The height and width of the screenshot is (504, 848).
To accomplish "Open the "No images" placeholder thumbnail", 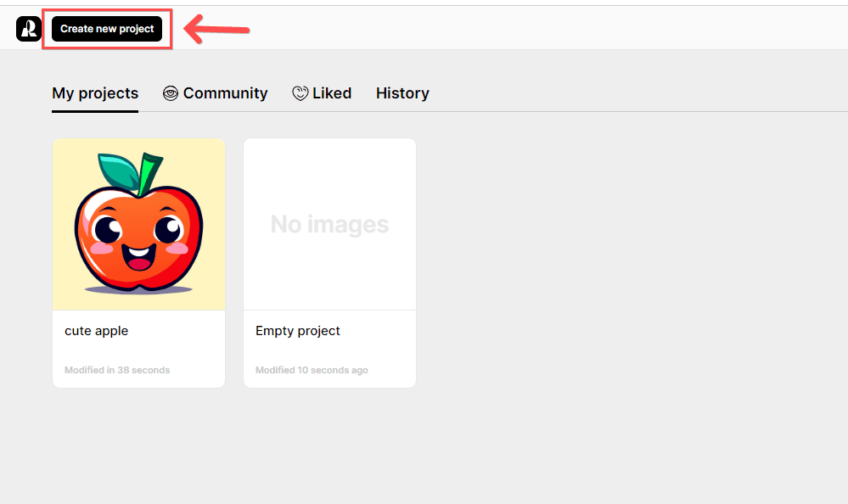I will click(329, 224).
